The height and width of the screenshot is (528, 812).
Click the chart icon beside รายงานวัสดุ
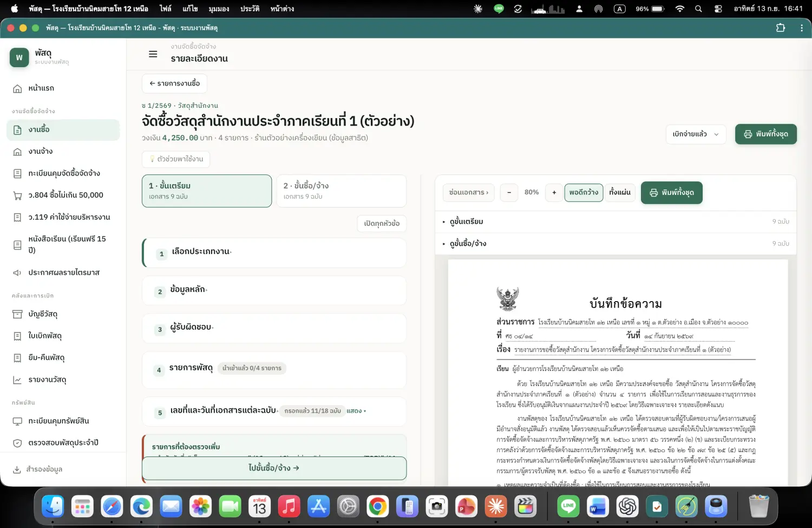(17, 380)
